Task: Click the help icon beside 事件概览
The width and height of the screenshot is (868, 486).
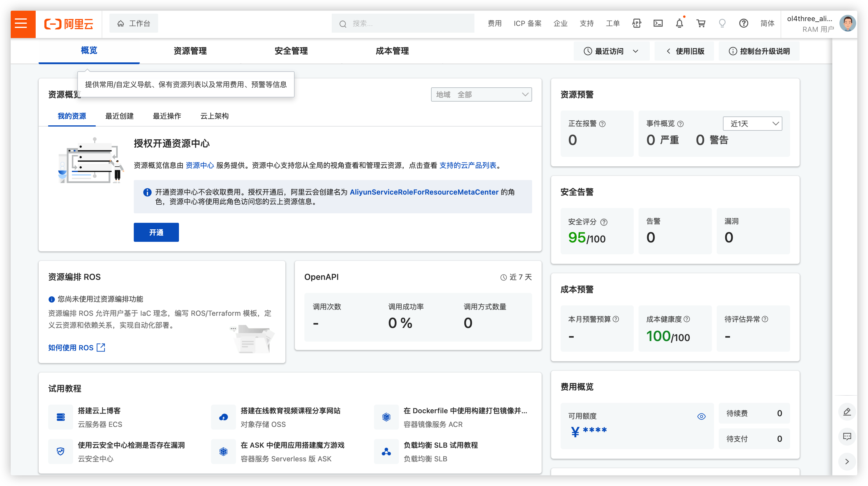Action: [x=680, y=124]
